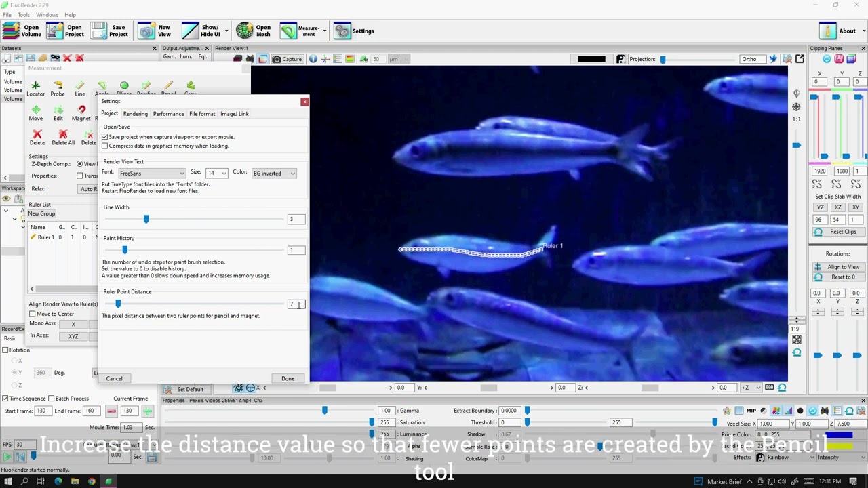Toggle the workspace eye visibility icon
Image resolution: width=868 pixels, height=488 pixels.
tap(6, 199)
